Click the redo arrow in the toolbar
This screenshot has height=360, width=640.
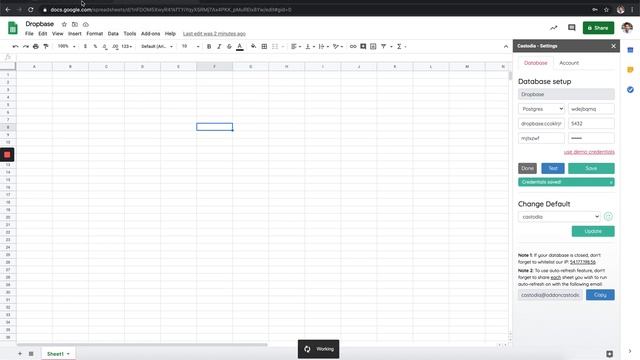tap(26, 47)
